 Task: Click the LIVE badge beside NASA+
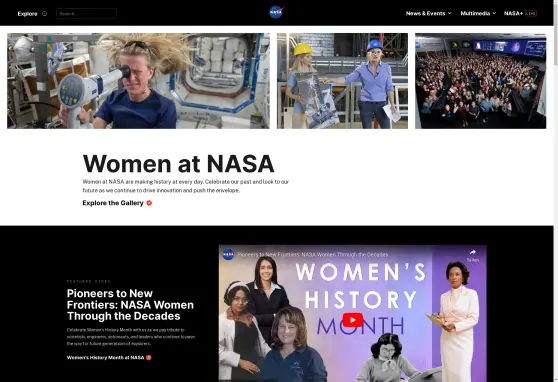point(531,14)
